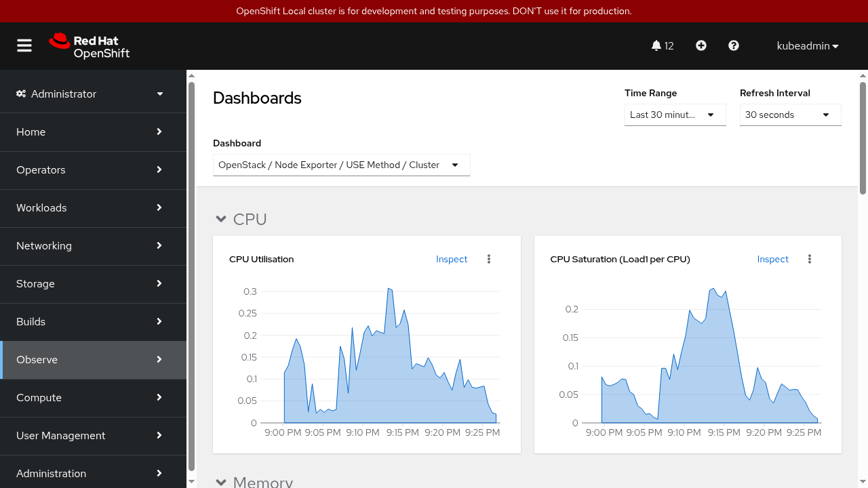Open the Time Range dropdown
The height and width of the screenshot is (488, 868).
coord(675,115)
